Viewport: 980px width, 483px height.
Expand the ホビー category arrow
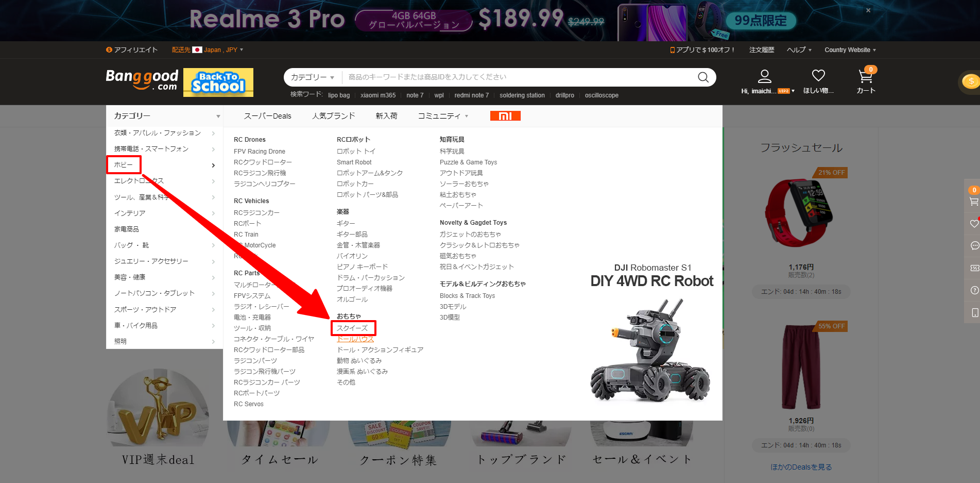click(x=213, y=165)
